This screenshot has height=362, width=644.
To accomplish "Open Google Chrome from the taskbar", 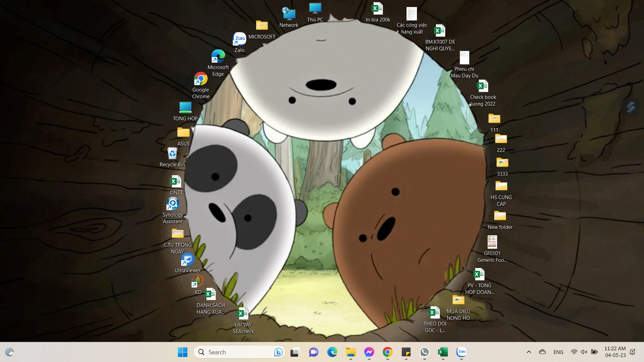I will [x=388, y=352].
